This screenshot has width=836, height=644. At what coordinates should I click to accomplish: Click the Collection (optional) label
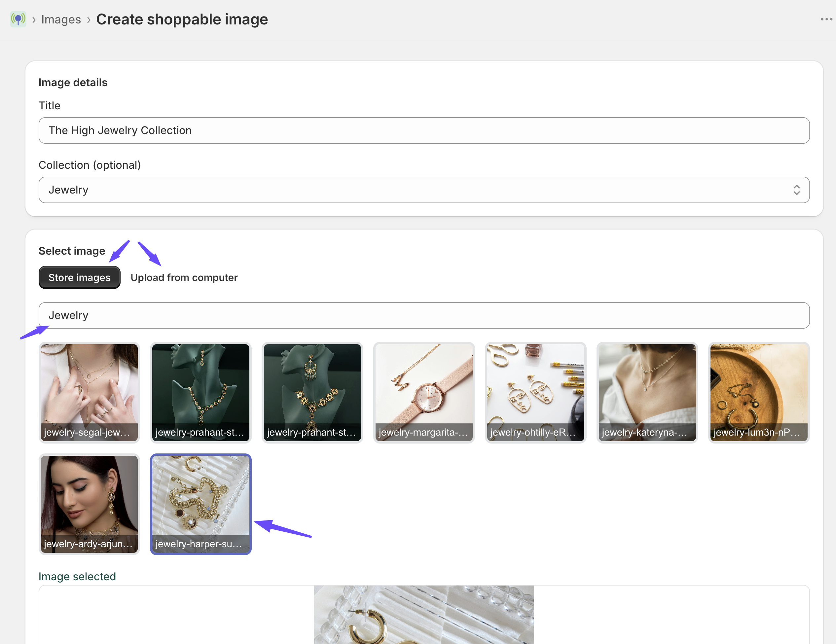(90, 165)
